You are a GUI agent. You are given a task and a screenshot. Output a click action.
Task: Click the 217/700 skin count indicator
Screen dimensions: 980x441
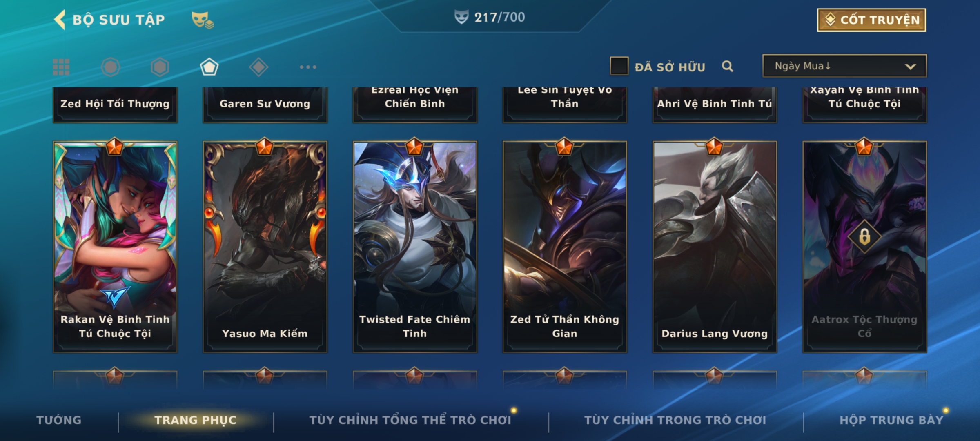click(490, 17)
